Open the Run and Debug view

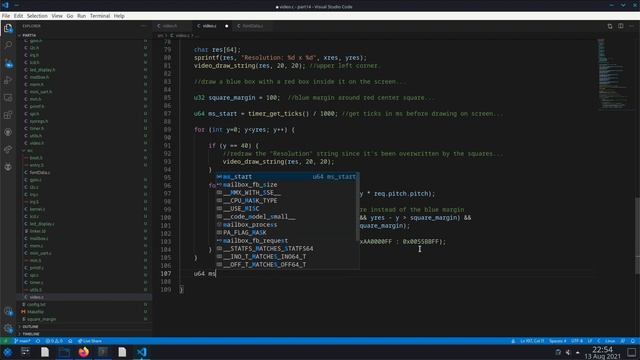click(8, 80)
